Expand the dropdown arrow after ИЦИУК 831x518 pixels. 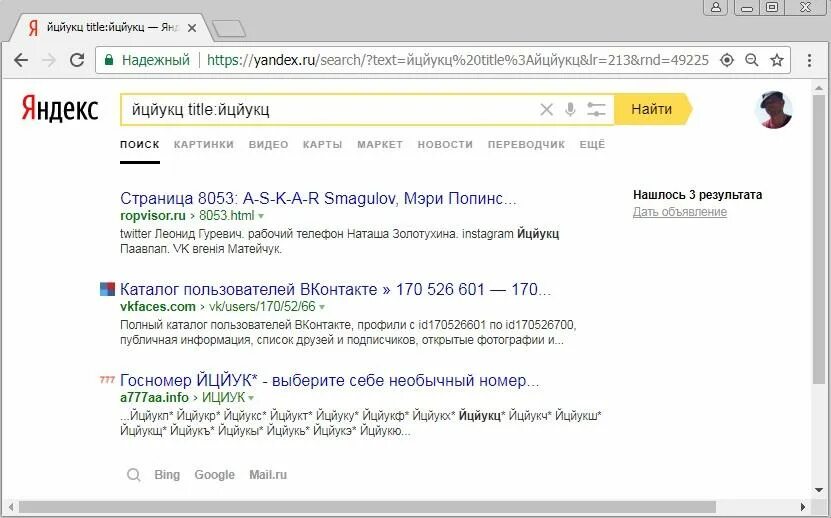point(251,398)
